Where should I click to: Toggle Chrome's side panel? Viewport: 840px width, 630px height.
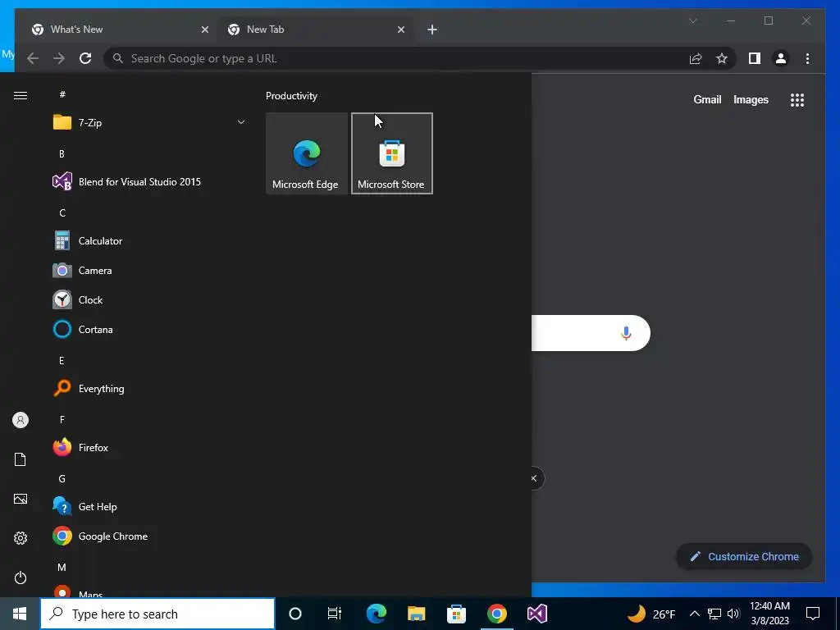pyautogui.click(x=755, y=58)
